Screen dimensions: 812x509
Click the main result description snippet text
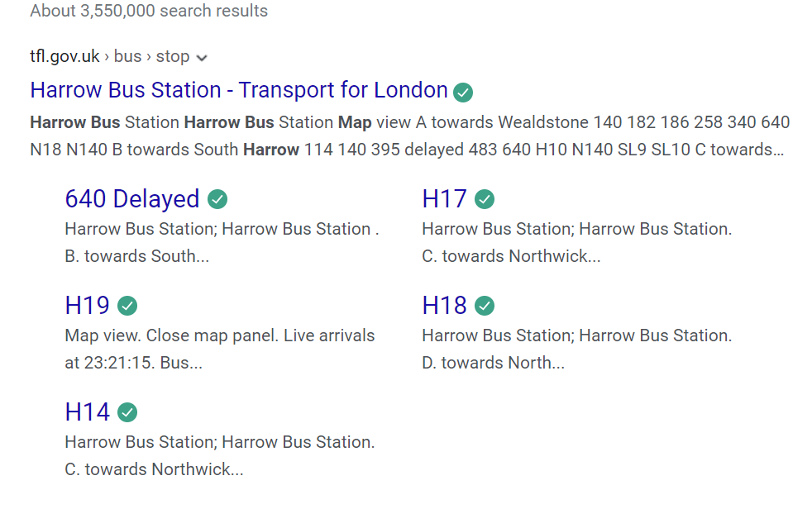pyautogui.click(x=409, y=136)
